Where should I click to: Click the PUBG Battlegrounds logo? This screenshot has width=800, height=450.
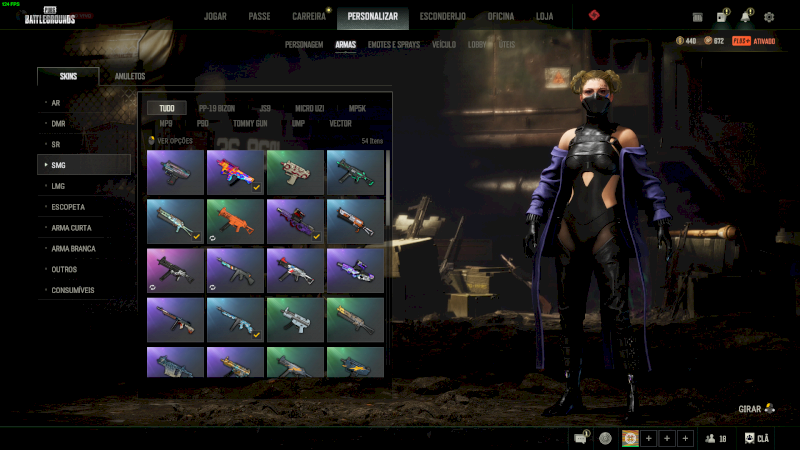tap(49, 16)
